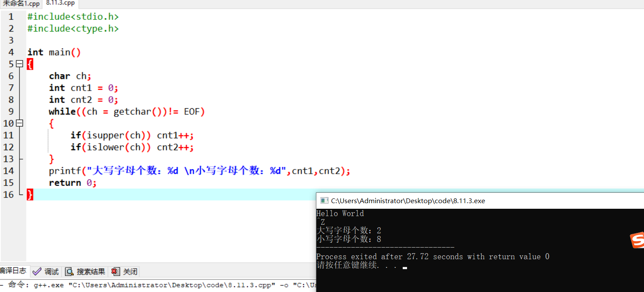Switch to the 未命名1.cpp editor tab

(x=21, y=3)
